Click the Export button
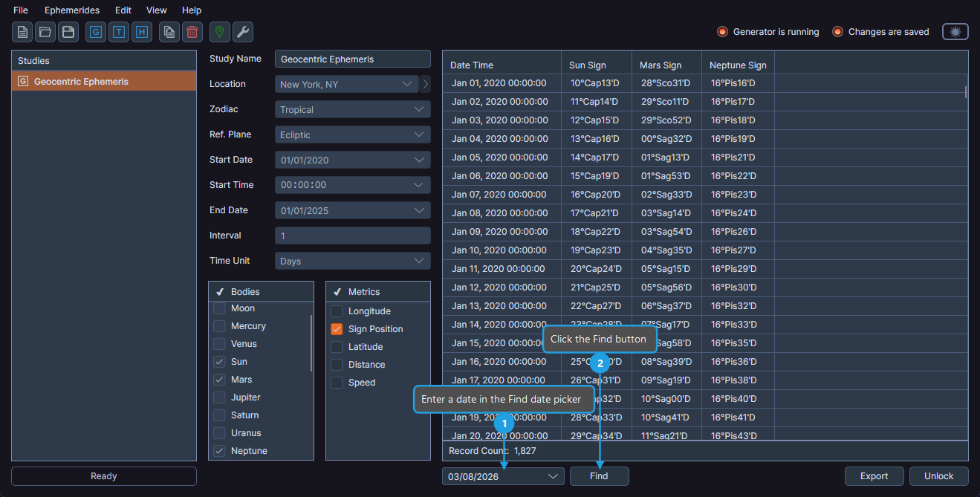Viewport: 980px width, 497px height. (x=874, y=476)
